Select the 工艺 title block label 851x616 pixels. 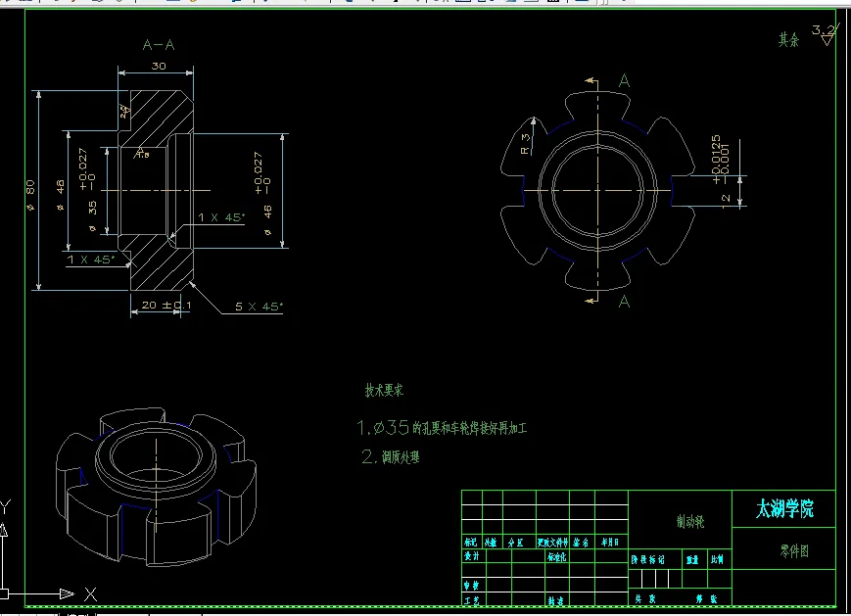[472, 600]
